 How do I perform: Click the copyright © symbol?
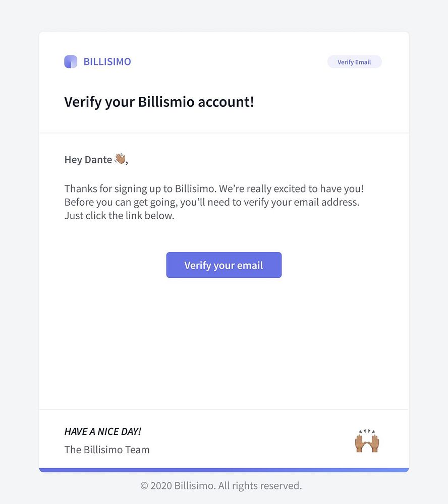point(144,486)
